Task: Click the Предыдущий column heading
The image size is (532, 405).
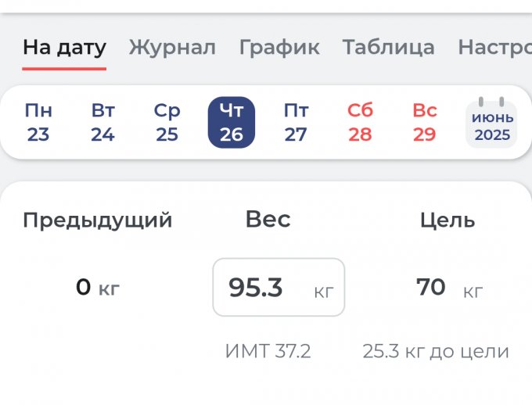Action: pos(98,220)
